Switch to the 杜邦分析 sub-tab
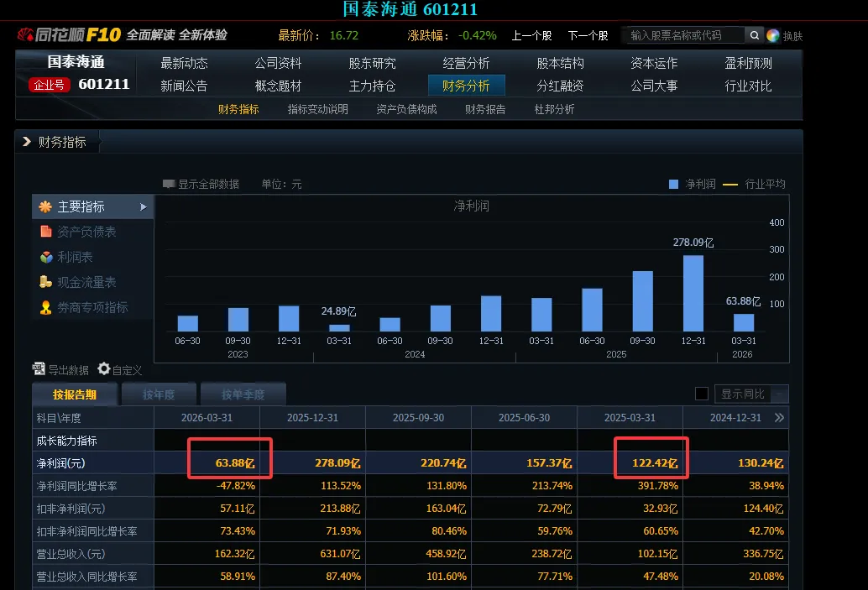 click(554, 109)
